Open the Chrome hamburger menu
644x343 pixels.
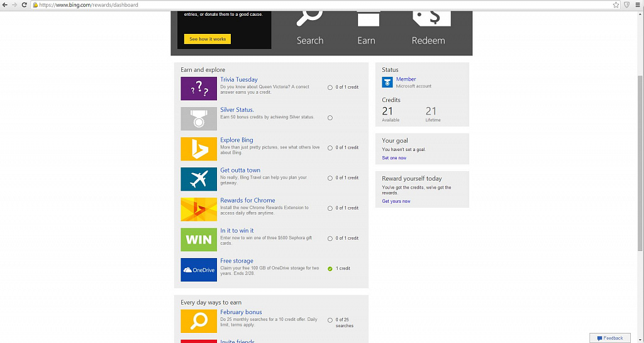(x=638, y=5)
